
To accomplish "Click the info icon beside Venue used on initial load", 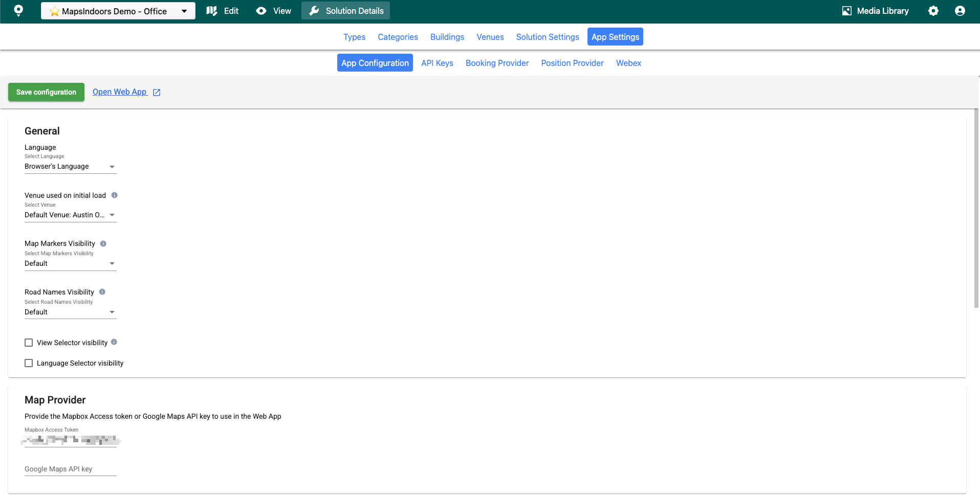I will point(115,195).
